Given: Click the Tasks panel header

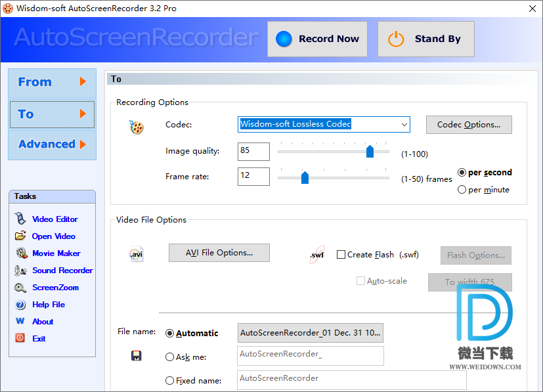Looking at the screenshot, I should click(52, 196).
